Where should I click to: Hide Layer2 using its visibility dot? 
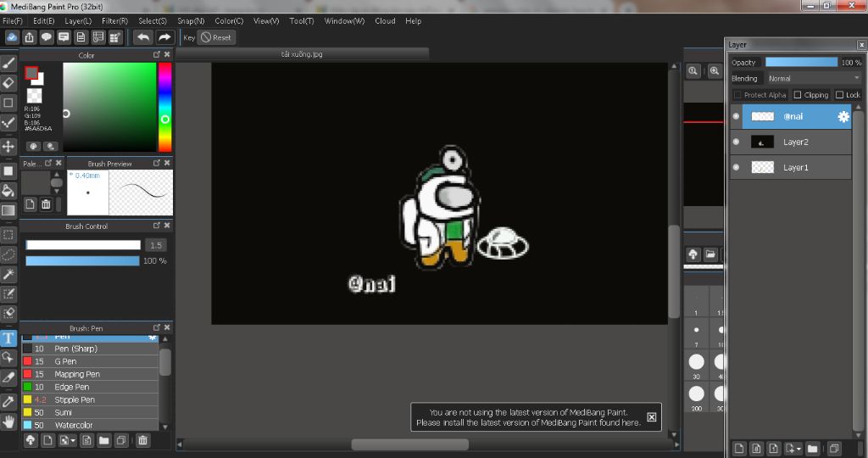(x=736, y=142)
